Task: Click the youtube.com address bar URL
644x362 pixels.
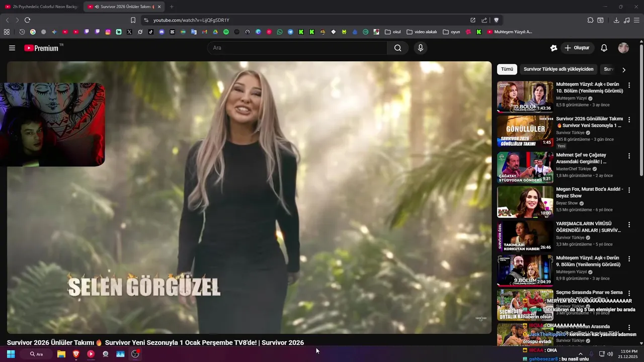Action: [x=191, y=20]
